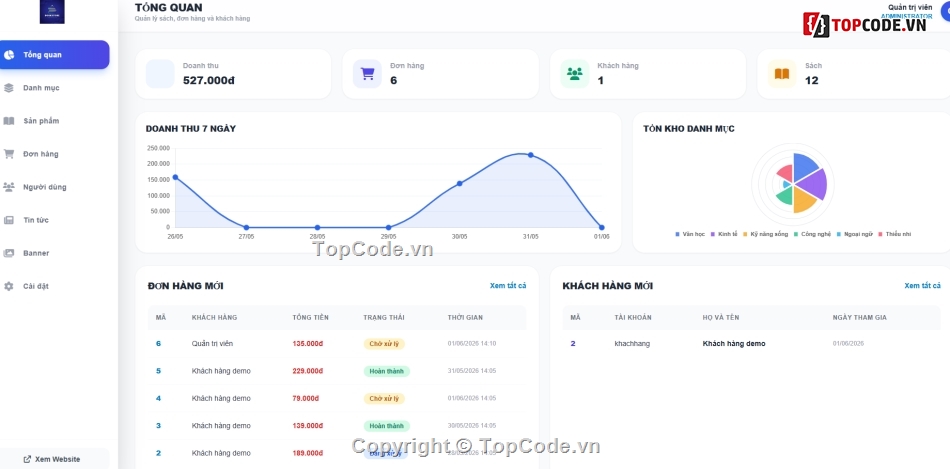
Task: Click the 527.000đ revenue value
Action: (x=208, y=80)
